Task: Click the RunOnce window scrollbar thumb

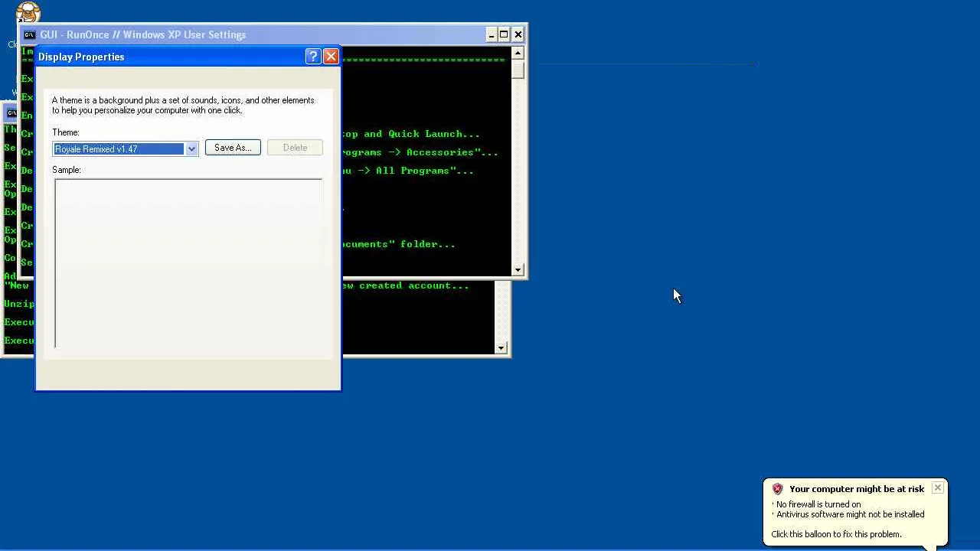Action: 518,69
